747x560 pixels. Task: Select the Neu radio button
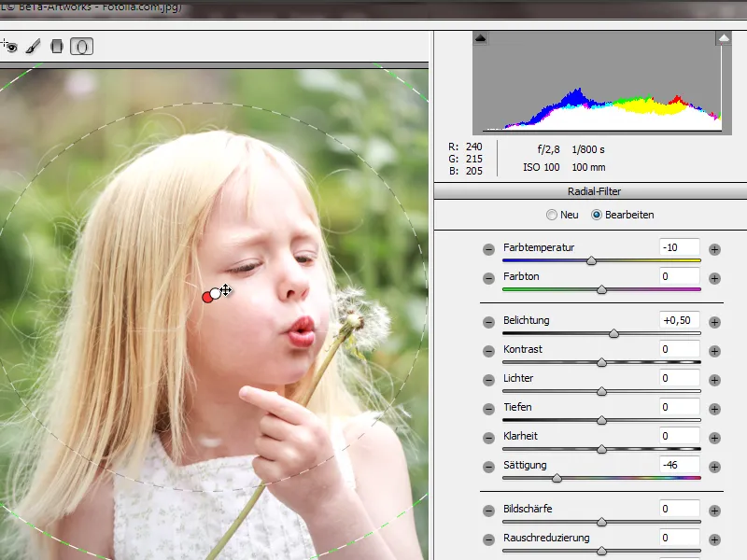551,215
